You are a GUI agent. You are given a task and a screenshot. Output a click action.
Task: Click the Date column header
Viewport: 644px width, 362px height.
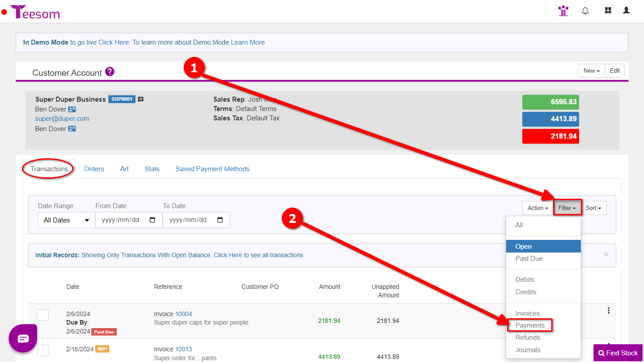pyautogui.click(x=73, y=287)
